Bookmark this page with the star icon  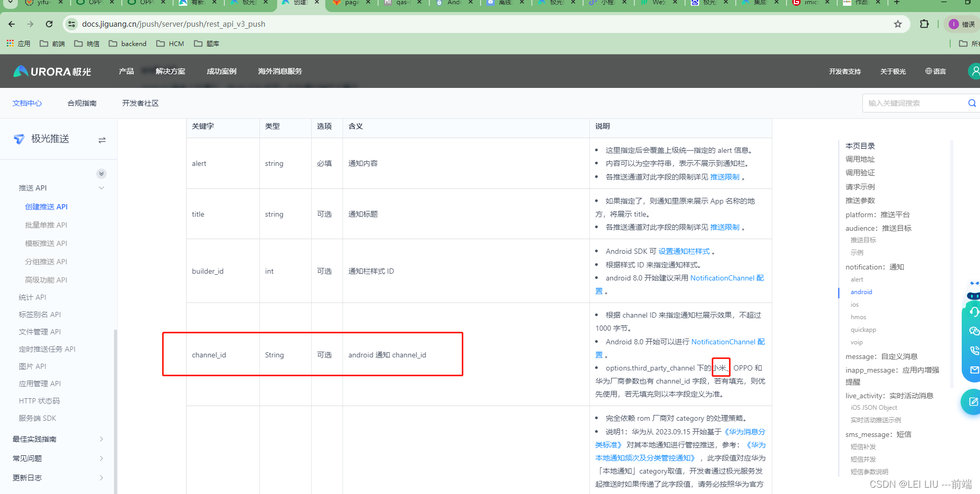click(898, 24)
